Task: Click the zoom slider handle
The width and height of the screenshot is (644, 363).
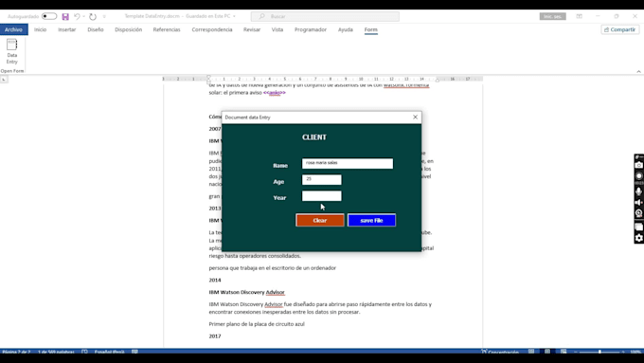Action: pyautogui.click(x=599, y=352)
